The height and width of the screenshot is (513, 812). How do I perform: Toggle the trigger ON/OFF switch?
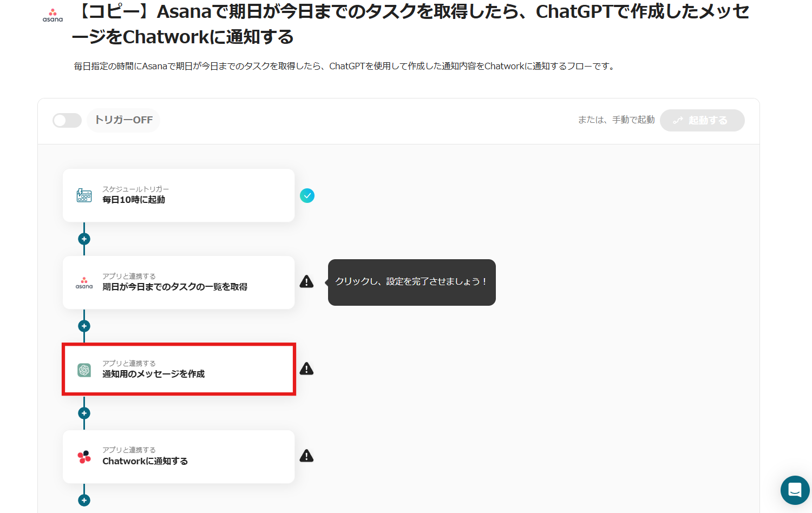[67, 120]
